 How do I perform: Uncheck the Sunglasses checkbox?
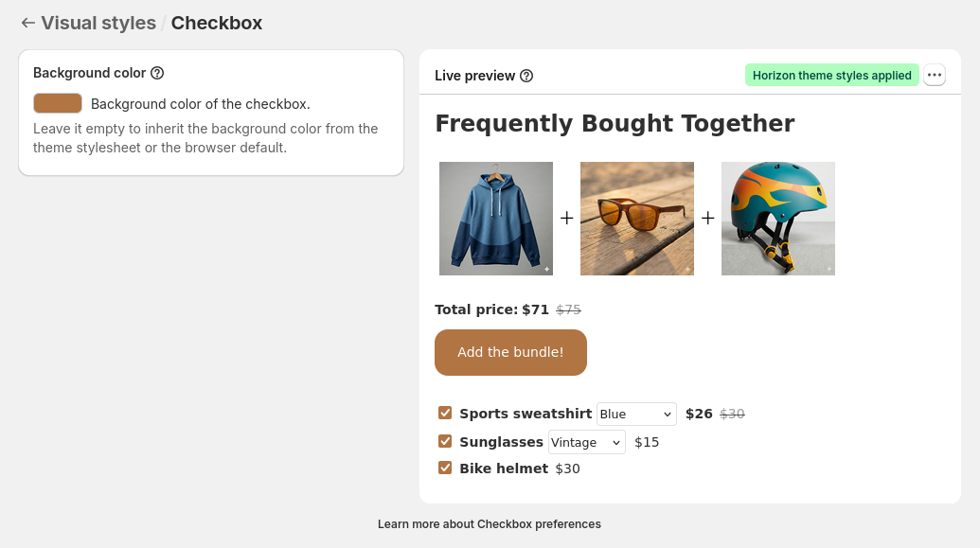[x=445, y=441]
